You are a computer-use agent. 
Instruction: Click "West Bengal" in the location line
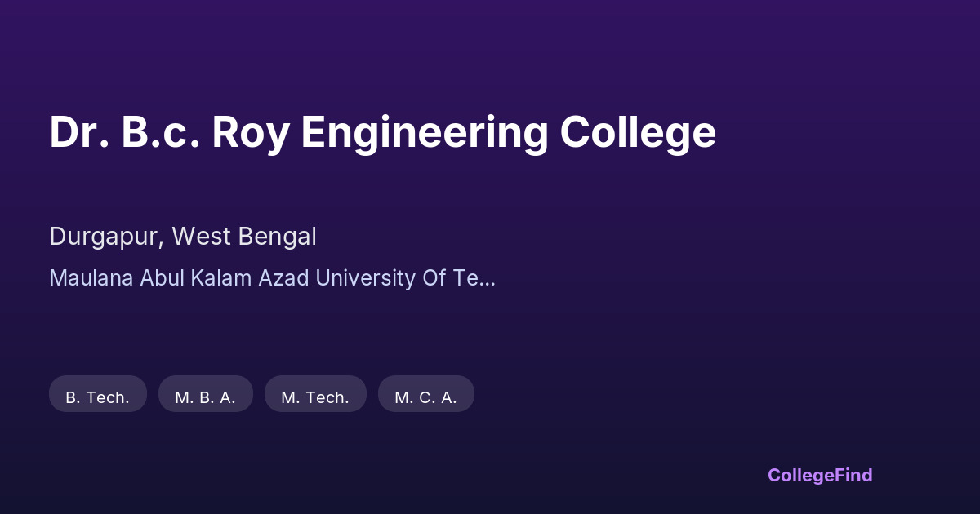click(244, 237)
